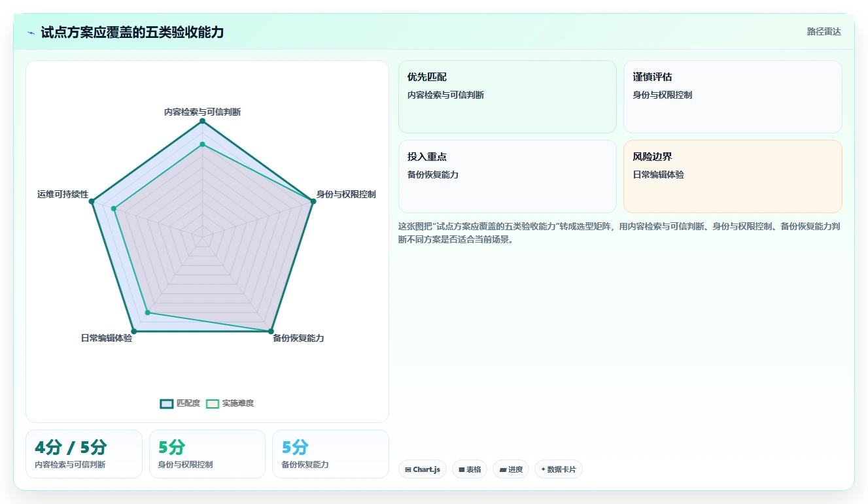Toggle the 实施难度 legend swatch
This screenshot has width=868, height=504.
coord(213,403)
